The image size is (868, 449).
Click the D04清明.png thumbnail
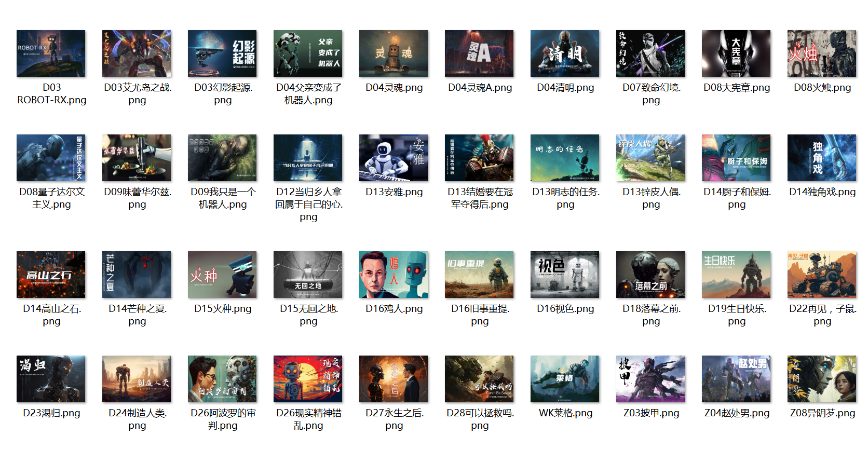[x=565, y=53]
